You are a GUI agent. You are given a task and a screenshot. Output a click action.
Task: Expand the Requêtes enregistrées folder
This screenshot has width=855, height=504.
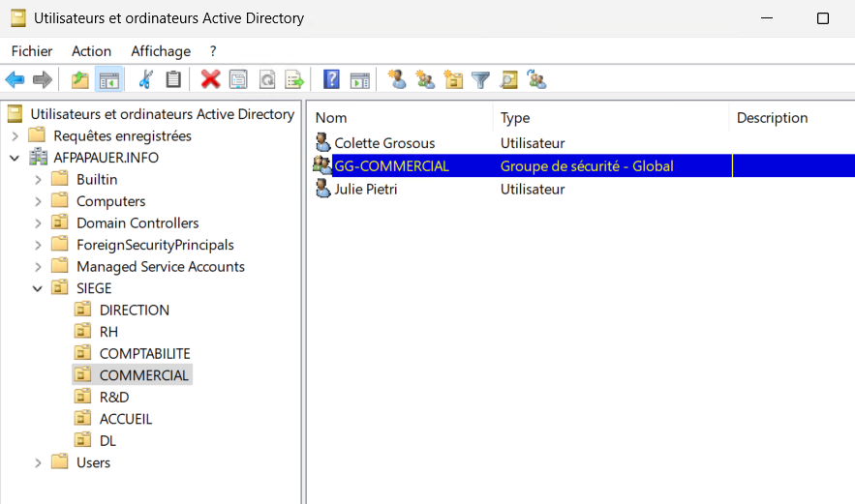pos(15,136)
